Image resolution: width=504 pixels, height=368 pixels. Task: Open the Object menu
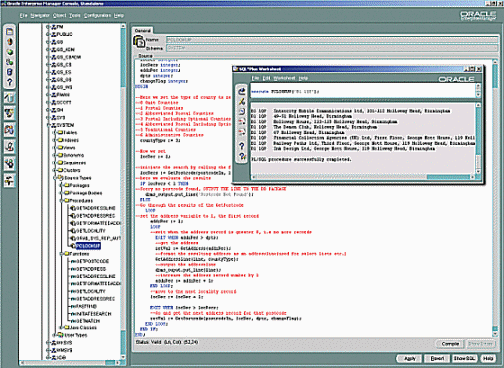tap(59, 16)
